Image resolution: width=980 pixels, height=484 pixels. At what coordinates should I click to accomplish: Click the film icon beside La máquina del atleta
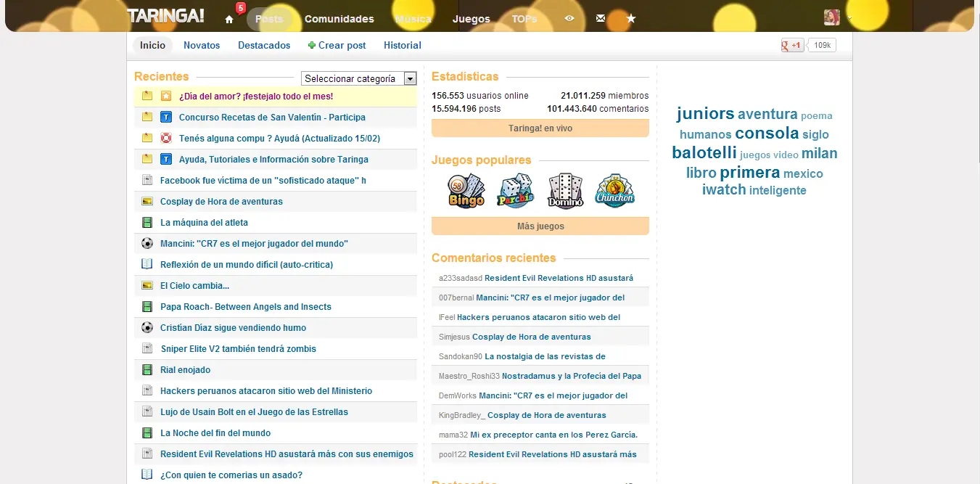[x=147, y=222]
